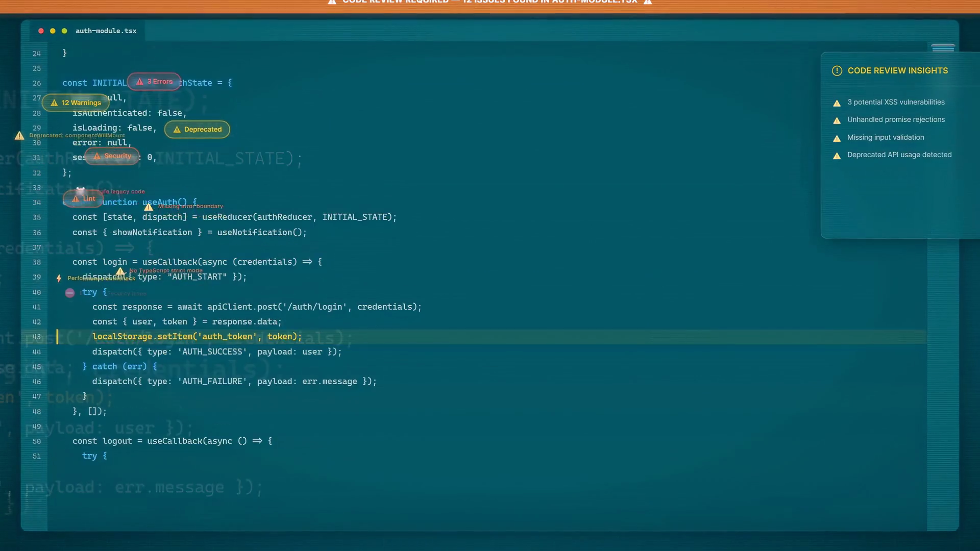Viewport: 980px width, 551px height.
Task: Click line number 50 in gutter
Action: click(x=37, y=441)
